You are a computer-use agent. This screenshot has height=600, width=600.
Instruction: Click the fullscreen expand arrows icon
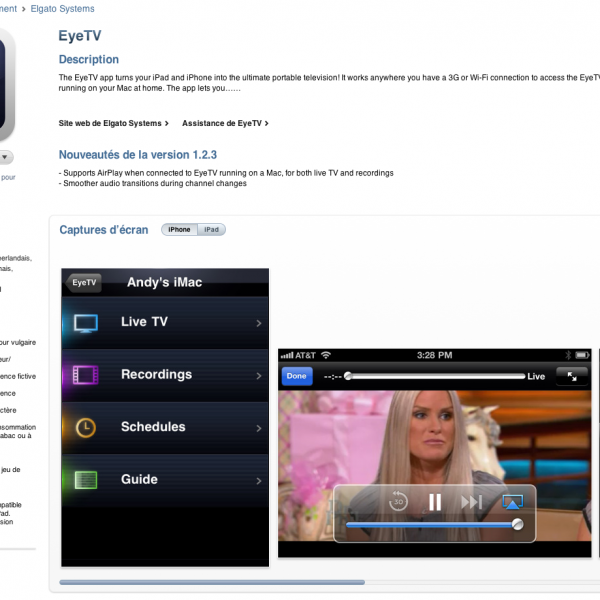tap(572, 376)
